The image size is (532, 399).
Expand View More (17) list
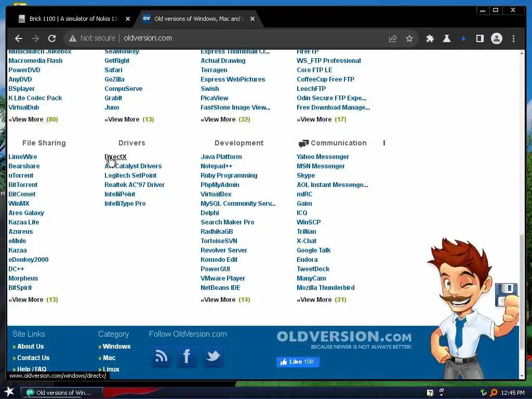(x=321, y=119)
